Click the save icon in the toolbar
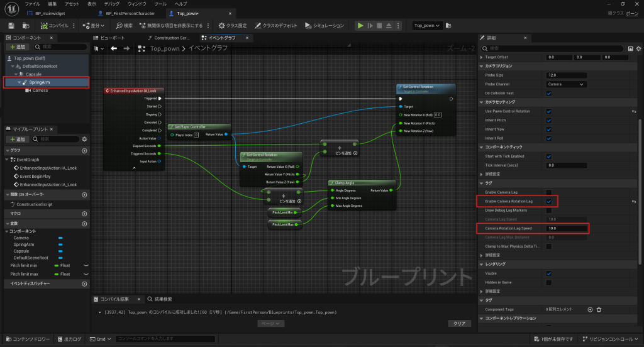Screen dimensions: 644x347 pyautogui.click(x=11, y=26)
